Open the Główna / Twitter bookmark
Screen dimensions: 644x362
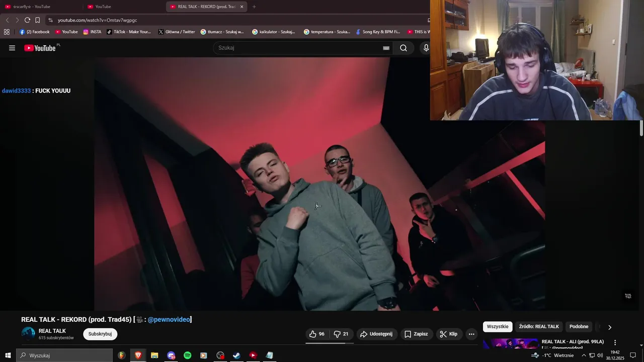tap(177, 32)
